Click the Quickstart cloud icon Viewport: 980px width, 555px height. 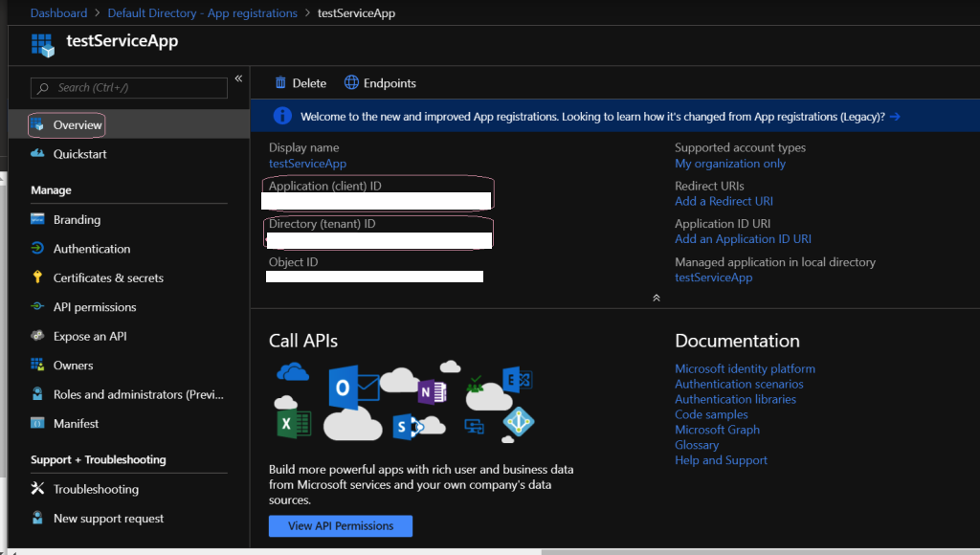38,154
